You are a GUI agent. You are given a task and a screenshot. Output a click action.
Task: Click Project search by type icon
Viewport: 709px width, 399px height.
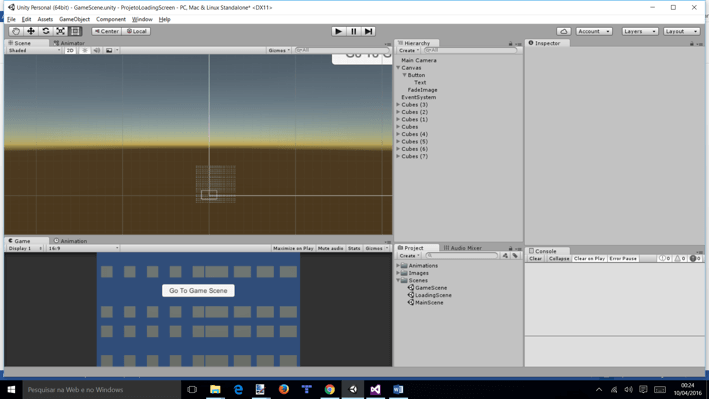pyautogui.click(x=505, y=256)
